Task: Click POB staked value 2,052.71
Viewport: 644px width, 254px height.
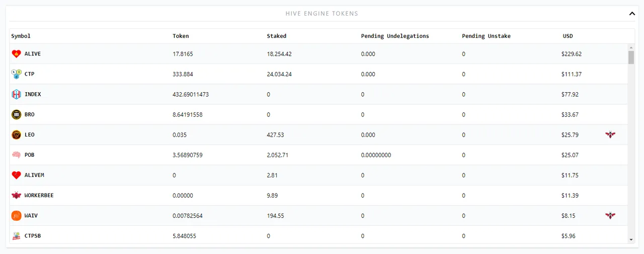Action: pos(278,155)
